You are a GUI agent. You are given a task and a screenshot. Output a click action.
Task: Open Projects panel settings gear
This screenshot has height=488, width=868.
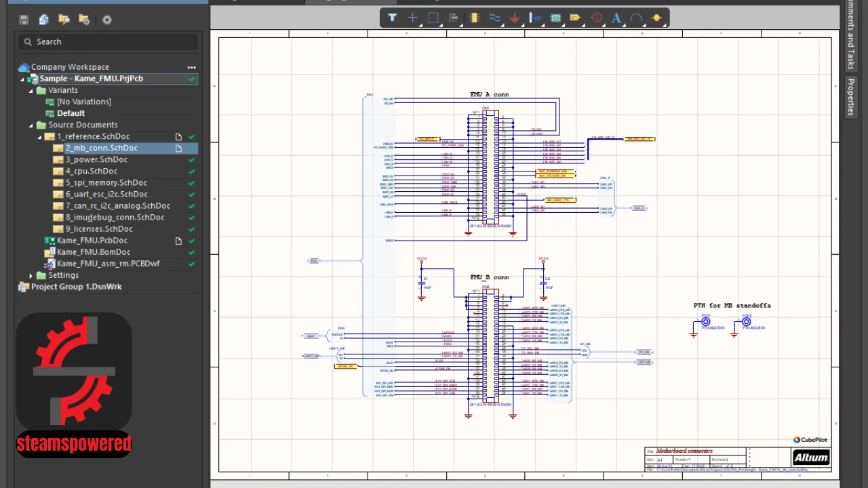[x=106, y=20]
